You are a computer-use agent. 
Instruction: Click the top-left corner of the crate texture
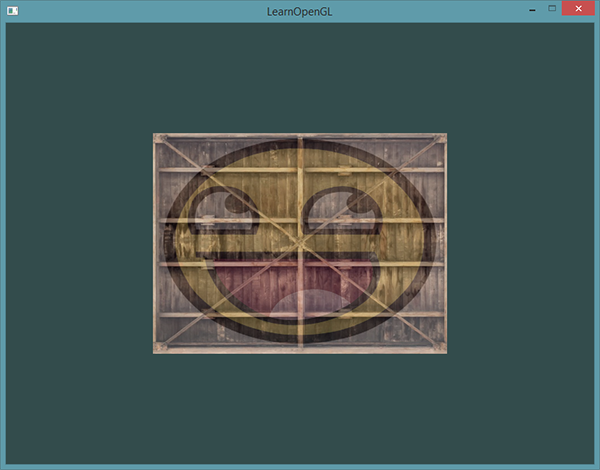point(157,138)
